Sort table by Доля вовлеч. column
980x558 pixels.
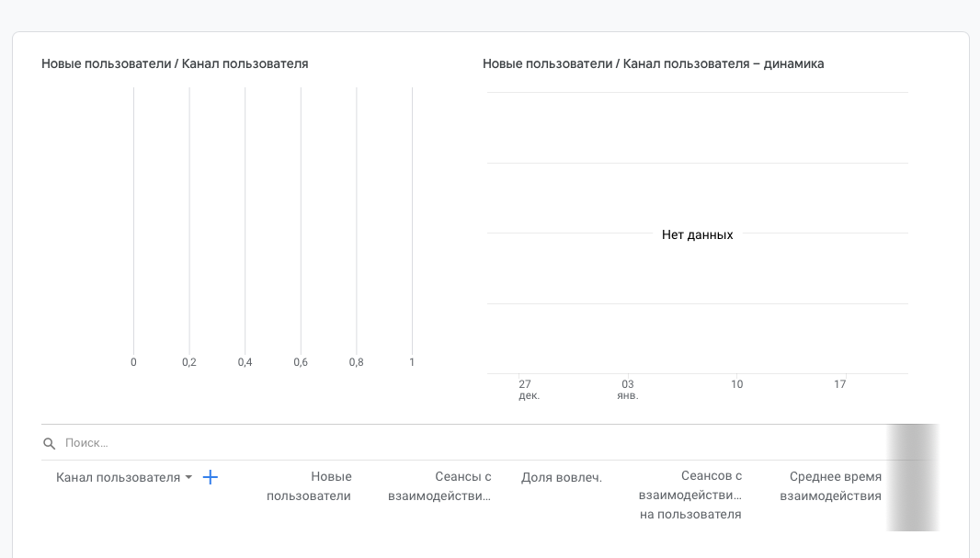pyautogui.click(x=562, y=477)
